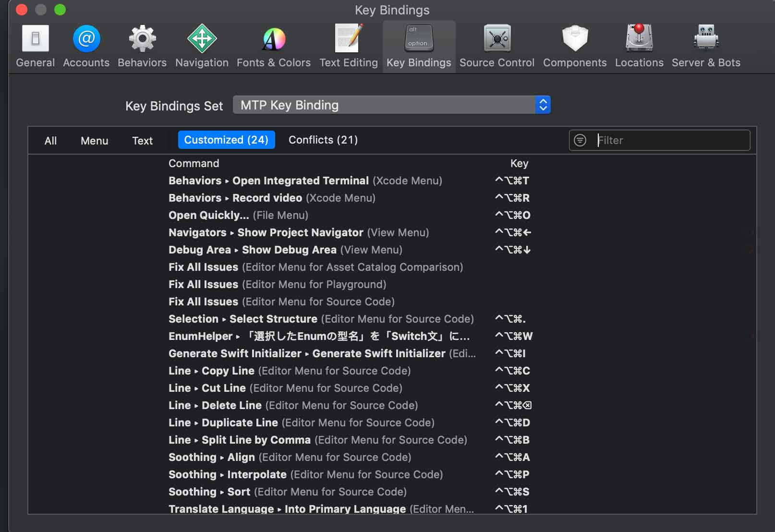Click the ^⌥⌘D key shortcut cell
The height and width of the screenshot is (532, 775).
[512, 423]
